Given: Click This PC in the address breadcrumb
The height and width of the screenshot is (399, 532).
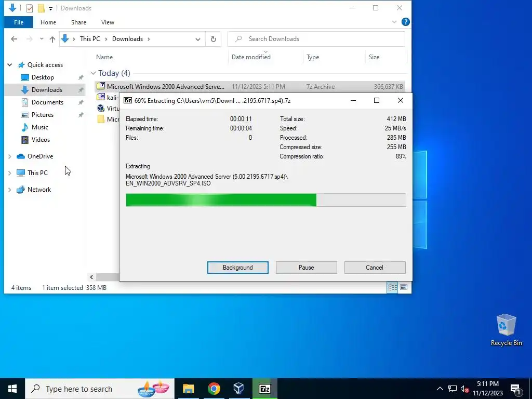Looking at the screenshot, I should point(90,39).
